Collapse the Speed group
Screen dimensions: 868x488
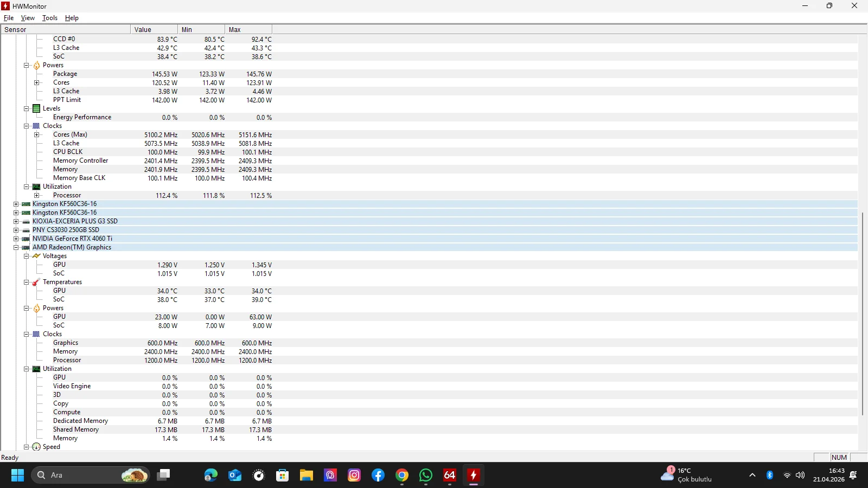click(26, 447)
